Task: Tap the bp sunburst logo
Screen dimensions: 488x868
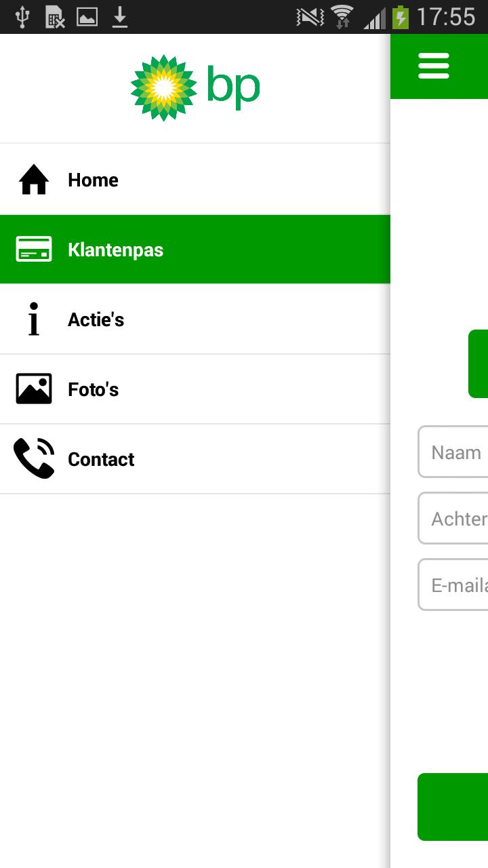Action: pyautogui.click(x=164, y=88)
